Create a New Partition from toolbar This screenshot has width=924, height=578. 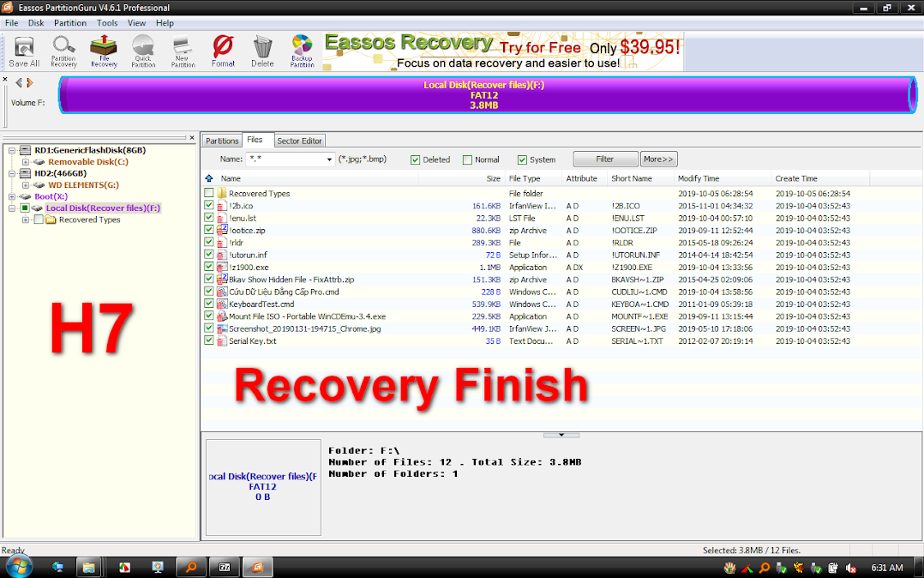click(x=183, y=51)
